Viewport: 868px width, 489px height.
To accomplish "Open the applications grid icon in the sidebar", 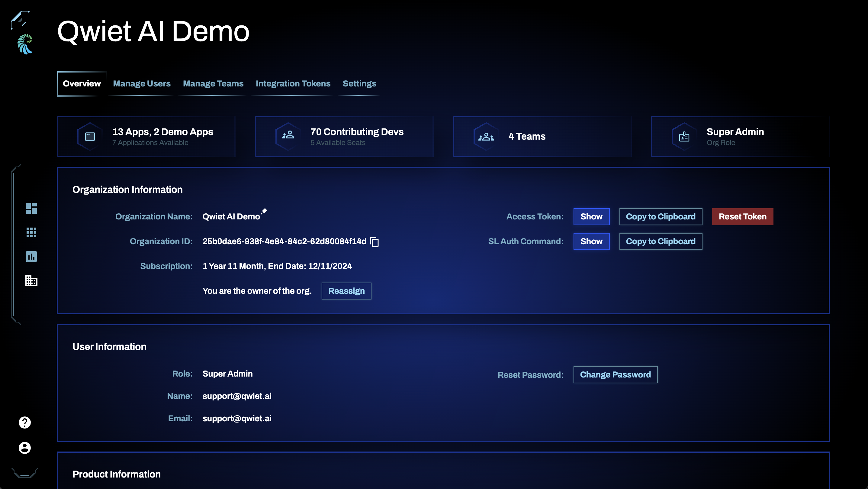I will (31, 232).
